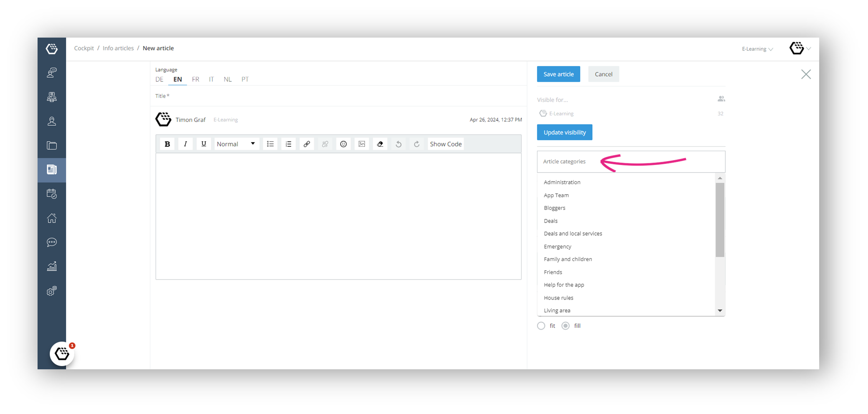Toggle bold formatting
The width and height of the screenshot is (868, 414).
167,144
